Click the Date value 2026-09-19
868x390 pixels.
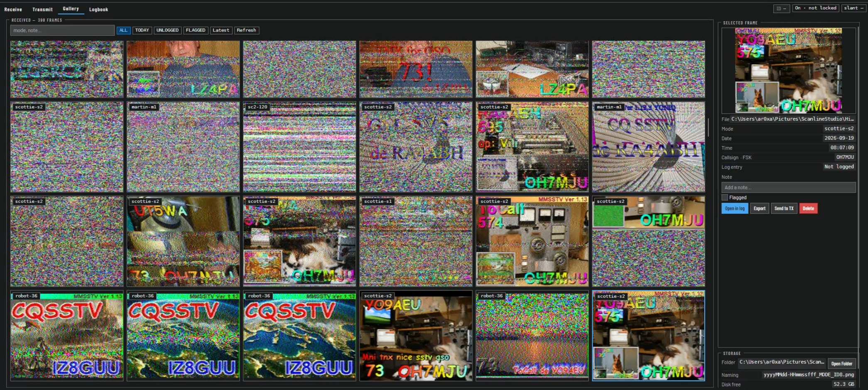(x=839, y=138)
